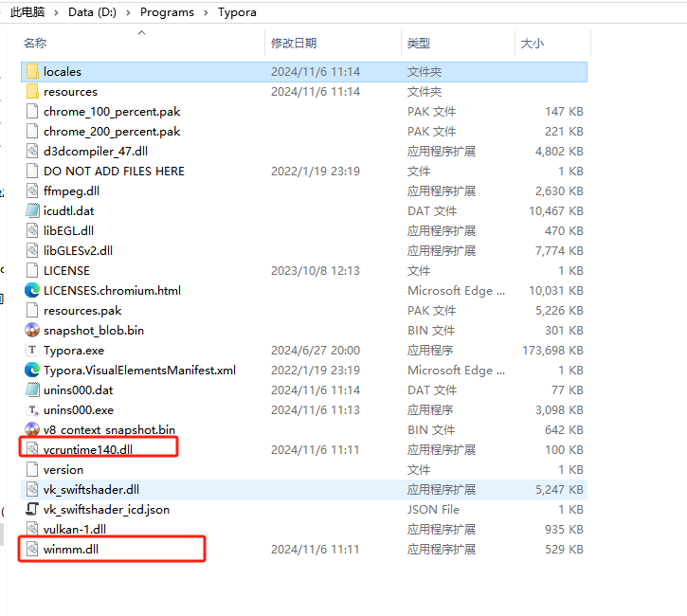687x616 pixels.
Task: Select the vcruntime140.dll file name
Action: coord(88,450)
